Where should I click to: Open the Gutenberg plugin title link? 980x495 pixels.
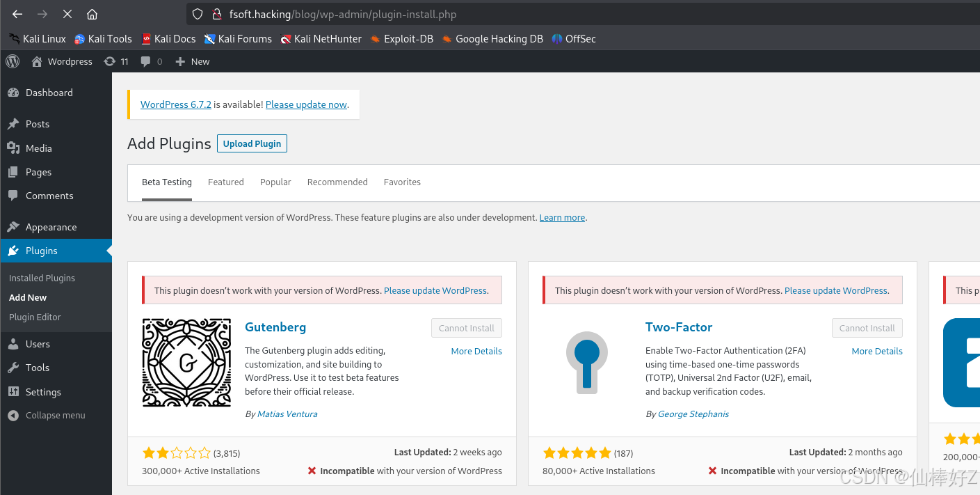(x=275, y=327)
